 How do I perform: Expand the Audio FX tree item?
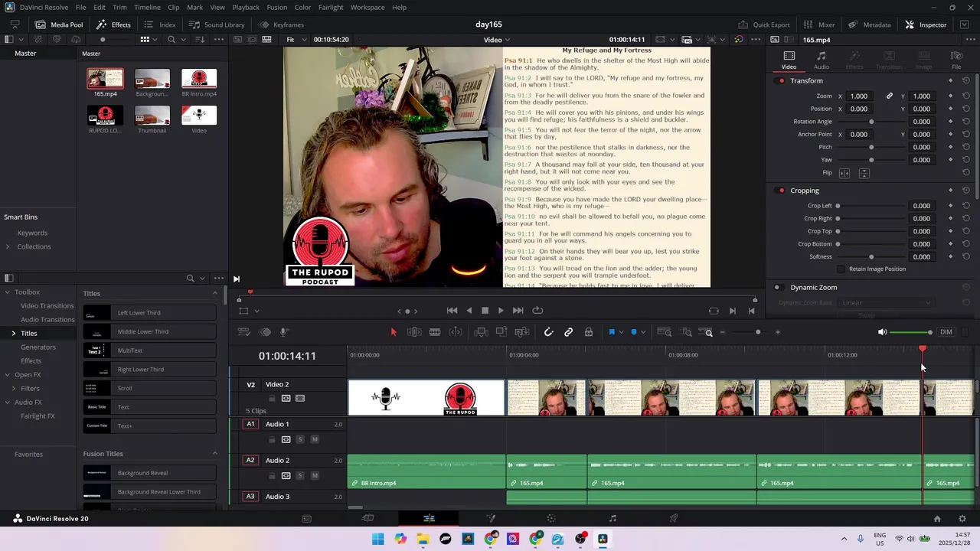click(x=8, y=403)
